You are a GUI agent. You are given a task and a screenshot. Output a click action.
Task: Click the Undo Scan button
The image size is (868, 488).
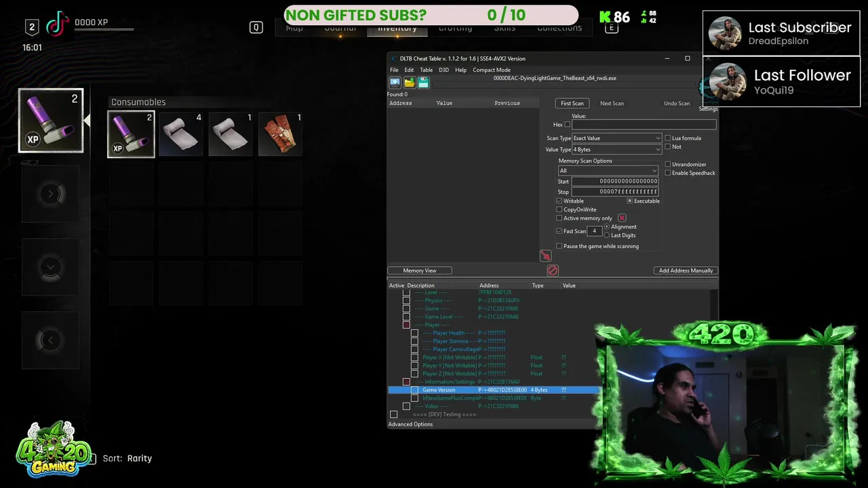click(677, 103)
